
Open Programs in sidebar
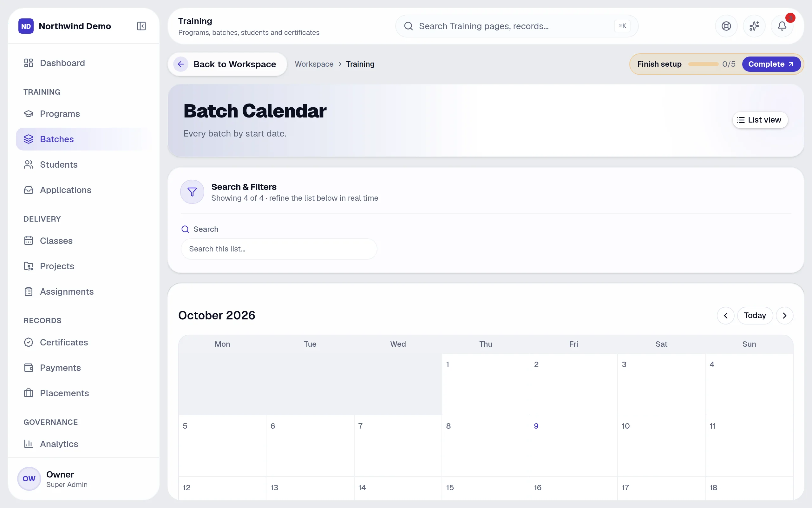pyautogui.click(x=83, y=114)
